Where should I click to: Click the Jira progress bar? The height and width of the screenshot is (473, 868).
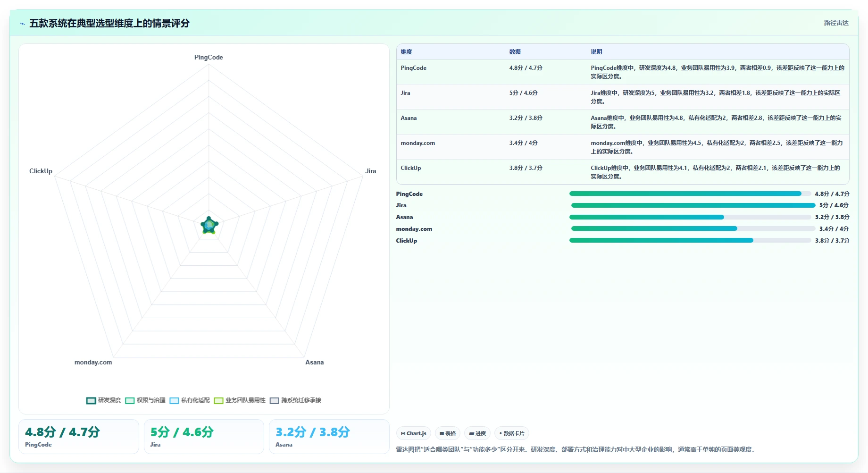693,205
